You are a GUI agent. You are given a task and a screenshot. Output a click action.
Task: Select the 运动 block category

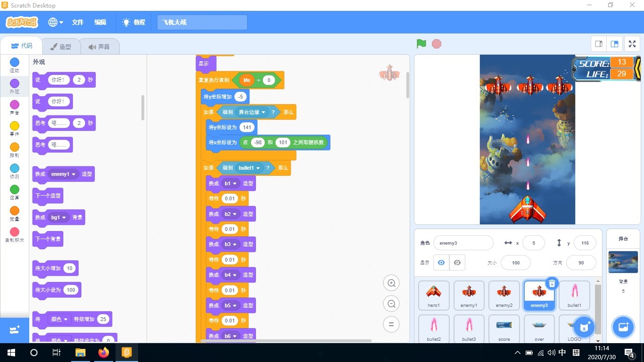[15, 65]
